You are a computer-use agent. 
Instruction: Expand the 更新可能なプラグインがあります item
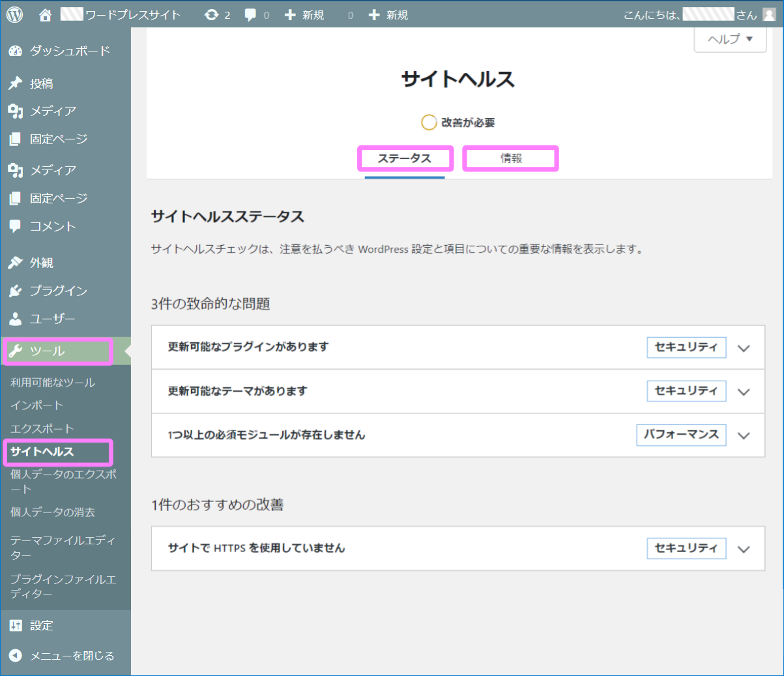(x=743, y=347)
